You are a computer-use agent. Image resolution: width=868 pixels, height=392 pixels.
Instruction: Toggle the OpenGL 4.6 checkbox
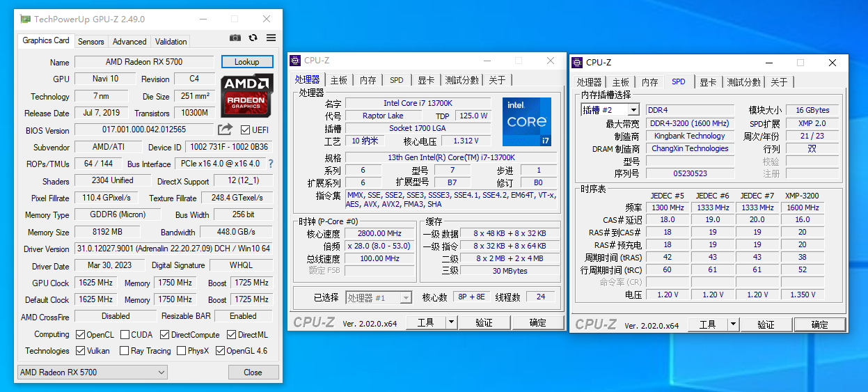220,351
